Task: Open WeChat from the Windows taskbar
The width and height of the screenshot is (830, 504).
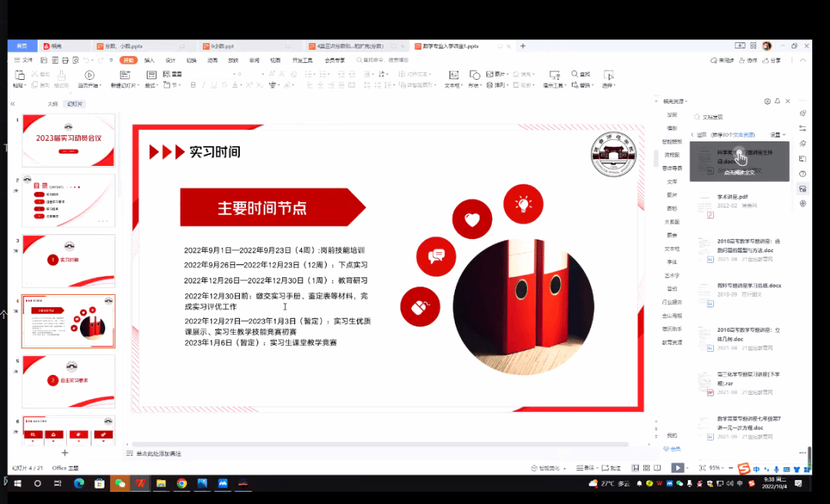Action: [x=119, y=483]
